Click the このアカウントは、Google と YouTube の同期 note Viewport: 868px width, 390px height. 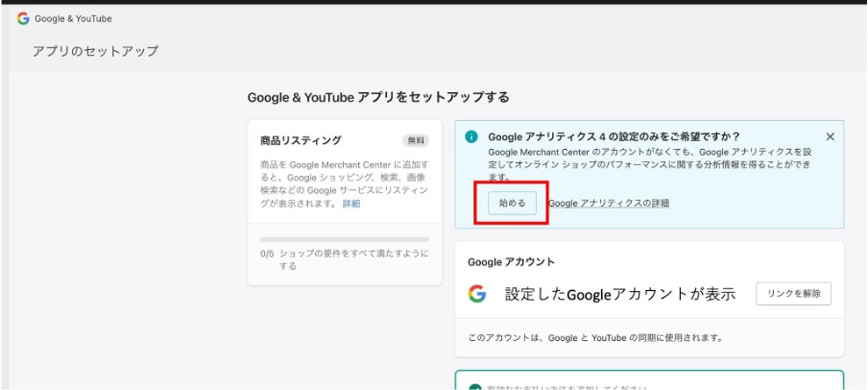595,337
